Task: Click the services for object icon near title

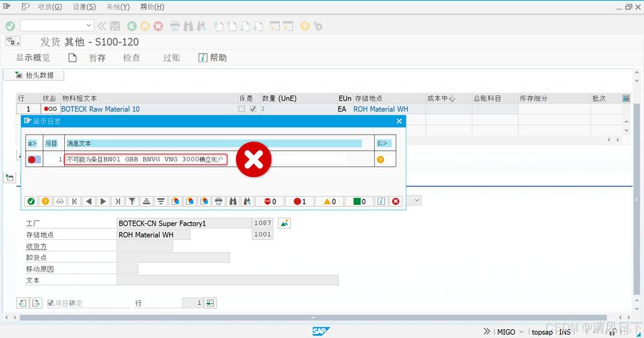Action: point(12,41)
